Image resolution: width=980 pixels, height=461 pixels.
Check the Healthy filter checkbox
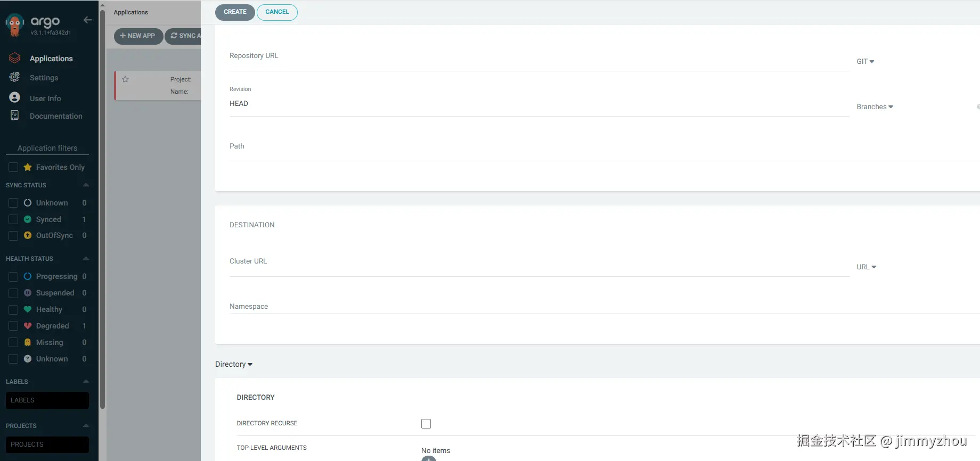click(14, 309)
